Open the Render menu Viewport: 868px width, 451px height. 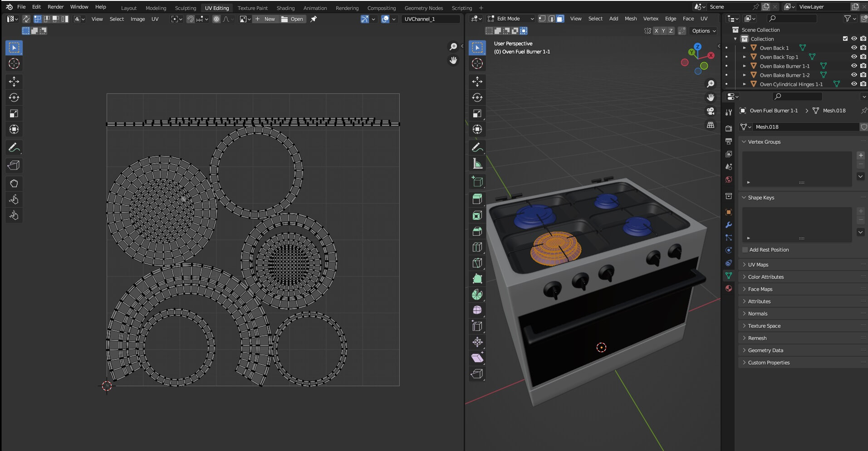click(55, 7)
